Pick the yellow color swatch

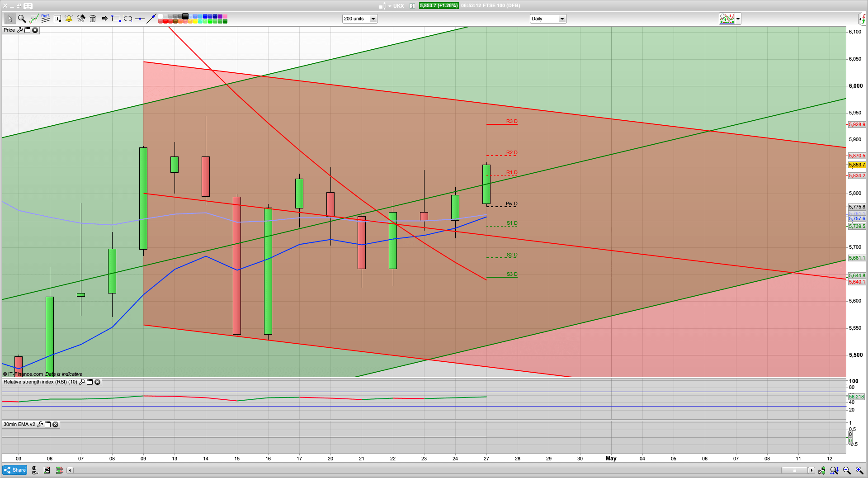(195, 21)
